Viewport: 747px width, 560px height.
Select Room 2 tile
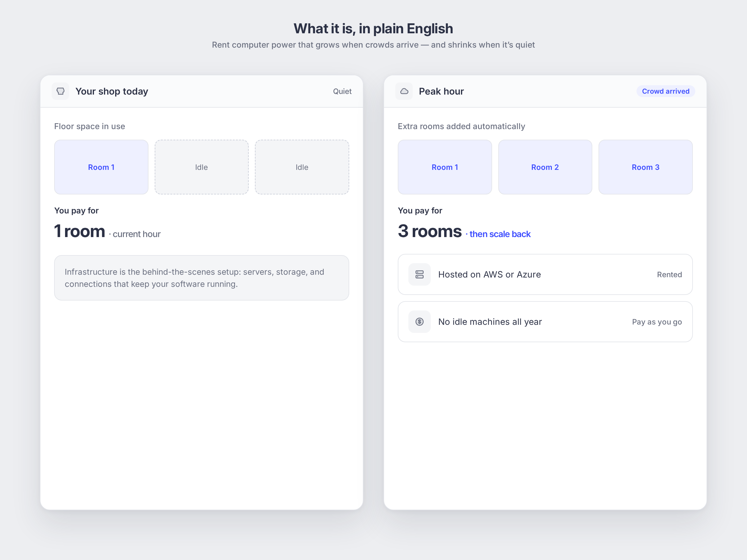(x=545, y=167)
